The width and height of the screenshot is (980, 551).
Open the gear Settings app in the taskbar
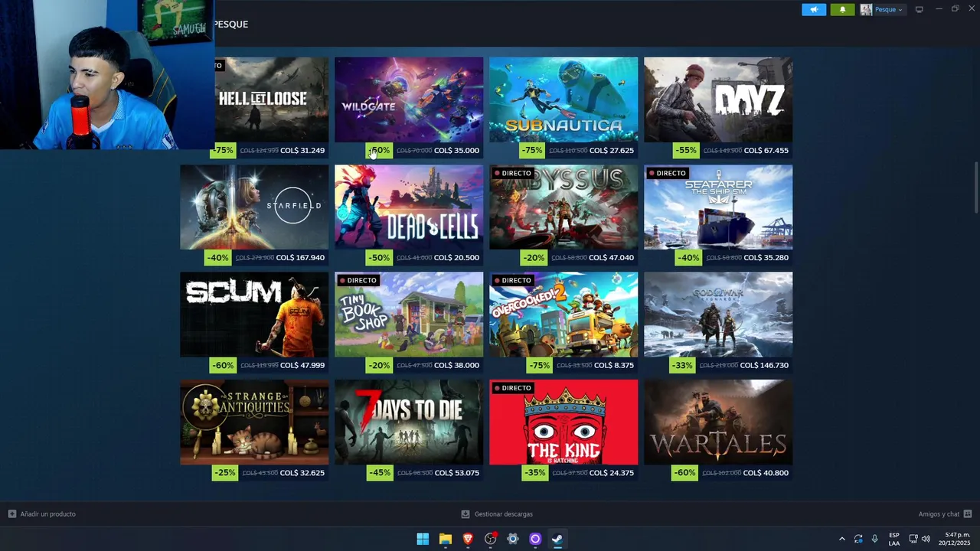coord(513,539)
